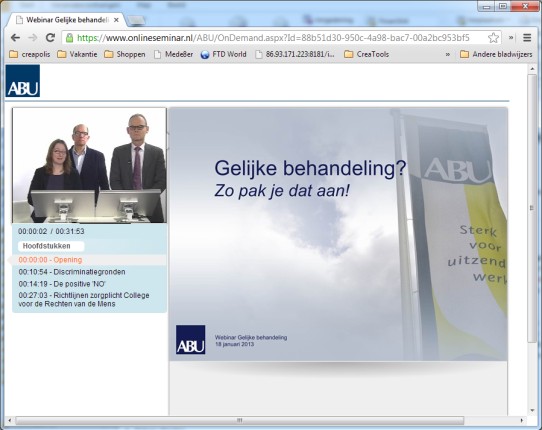
Task: Bookmark this page with the star icon
Action: [x=493, y=38]
